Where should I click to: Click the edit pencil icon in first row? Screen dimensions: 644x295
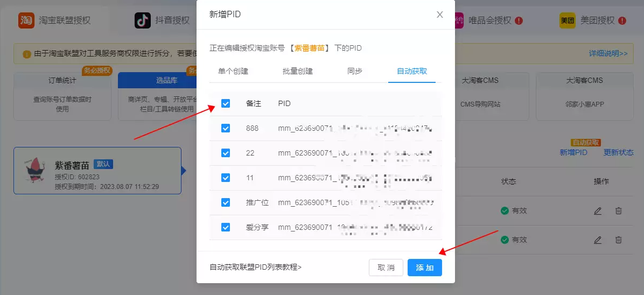coord(598,210)
